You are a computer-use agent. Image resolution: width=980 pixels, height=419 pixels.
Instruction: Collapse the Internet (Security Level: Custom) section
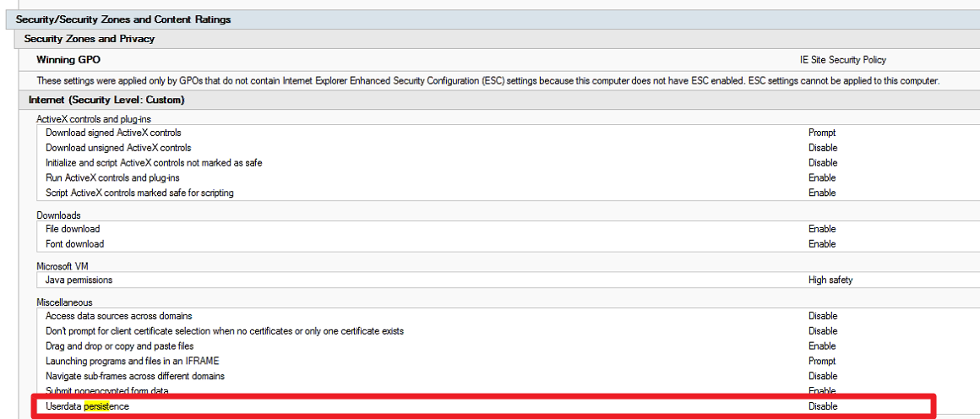[x=106, y=101]
